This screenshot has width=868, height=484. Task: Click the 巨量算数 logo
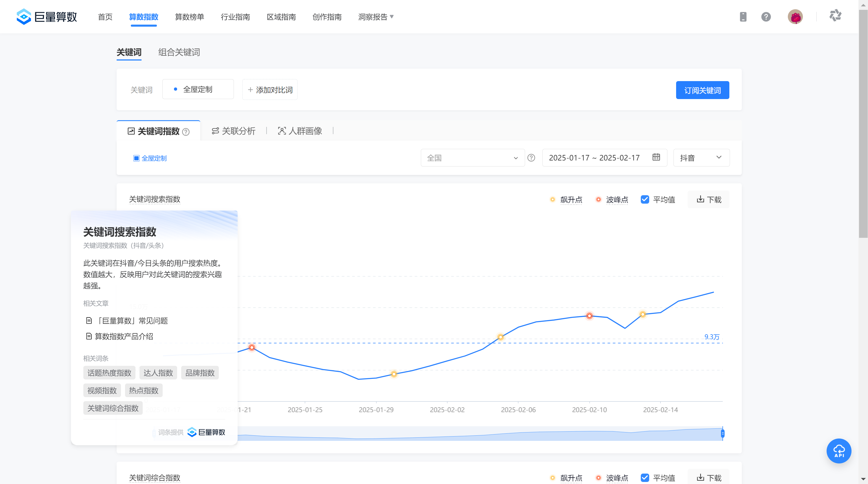pyautogui.click(x=47, y=17)
